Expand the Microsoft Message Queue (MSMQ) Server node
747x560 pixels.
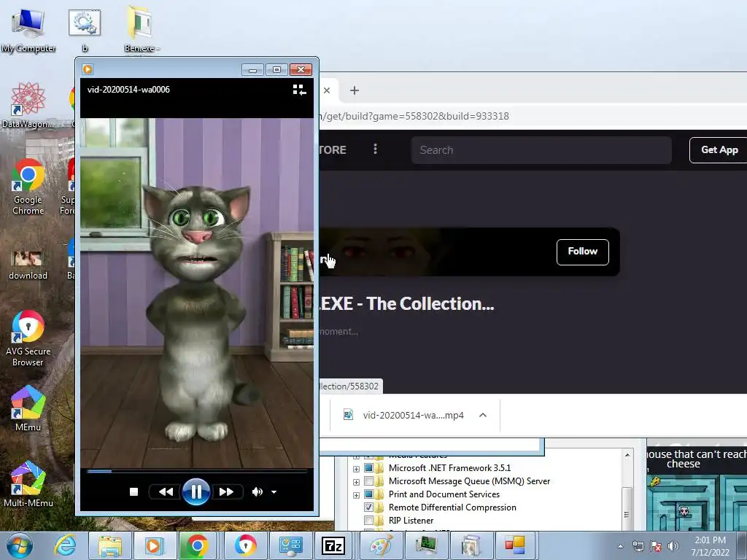pyautogui.click(x=356, y=482)
